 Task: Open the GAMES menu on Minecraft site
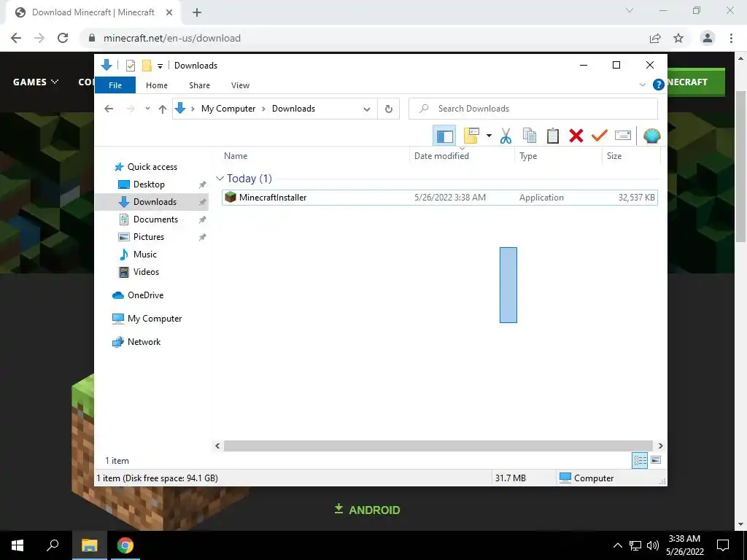click(x=36, y=82)
